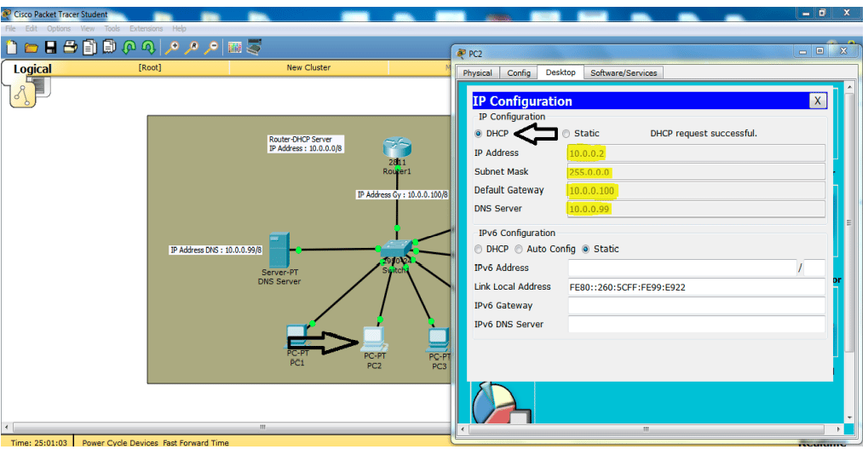Select the 2811 Router1 device

[397, 147]
